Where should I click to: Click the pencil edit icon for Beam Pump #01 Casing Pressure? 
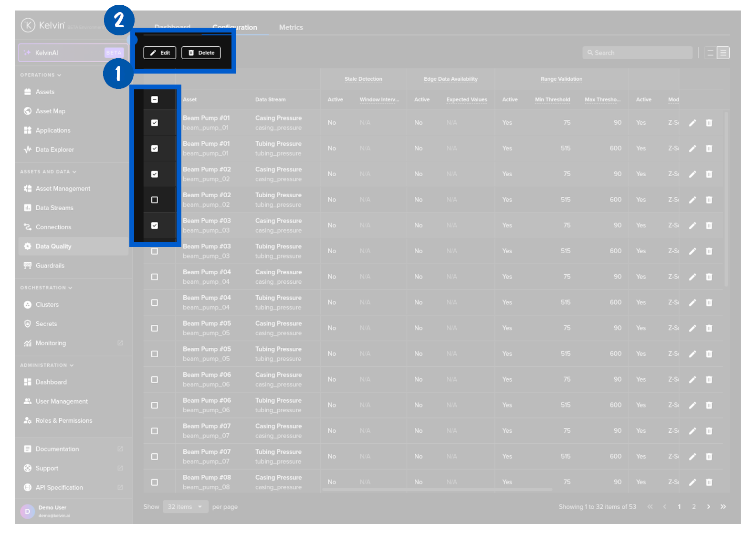tap(692, 123)
